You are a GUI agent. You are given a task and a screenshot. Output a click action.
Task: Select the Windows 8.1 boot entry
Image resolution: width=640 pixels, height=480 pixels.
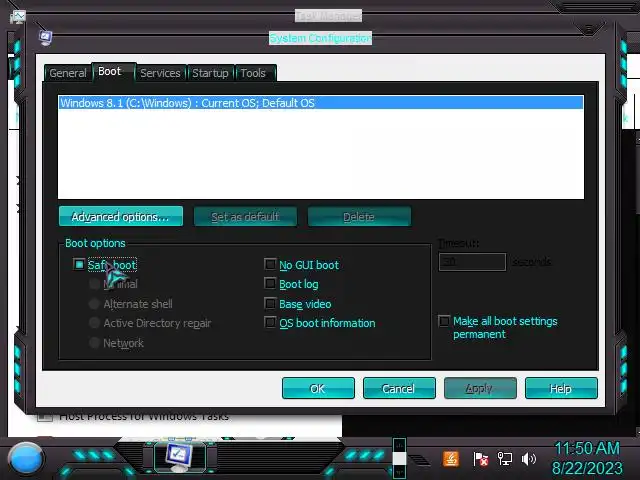tap(321, 103)
